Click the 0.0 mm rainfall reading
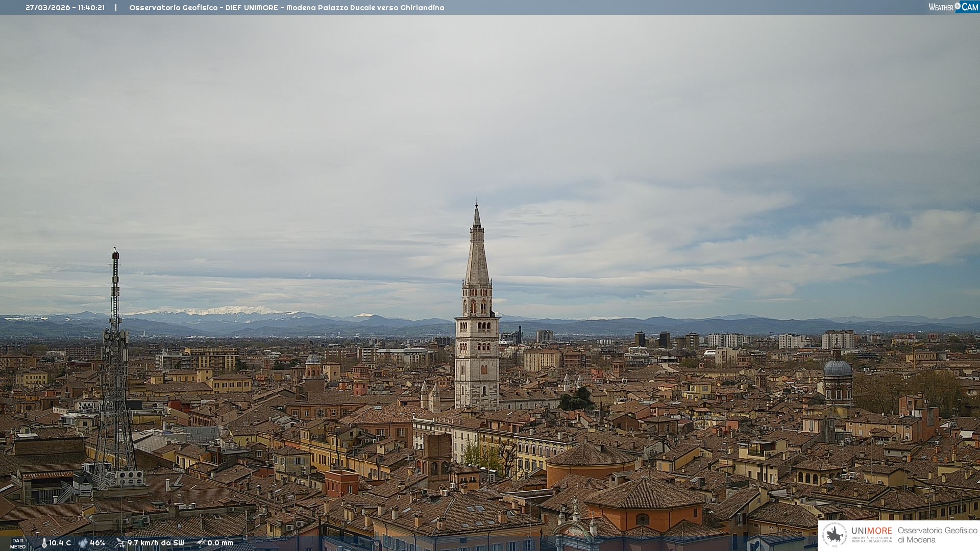 click(220, 543)
